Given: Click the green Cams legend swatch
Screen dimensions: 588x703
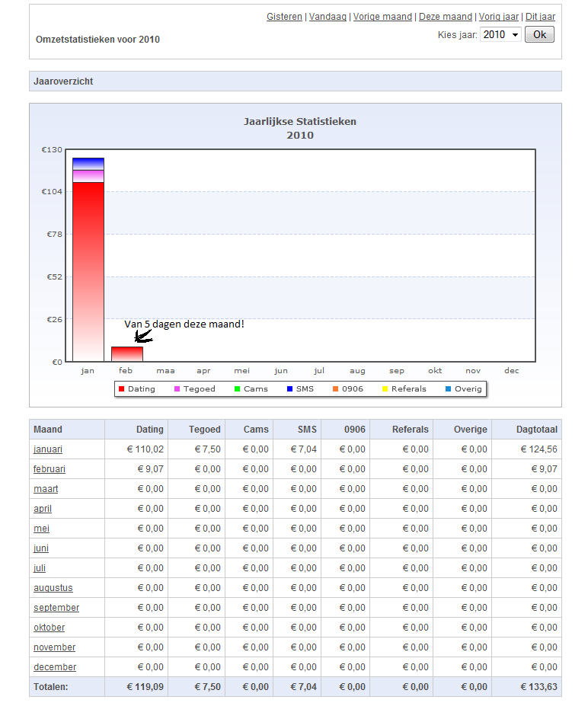Looking at the screenshot, I should pyautogui.click(x=238, y=388).
